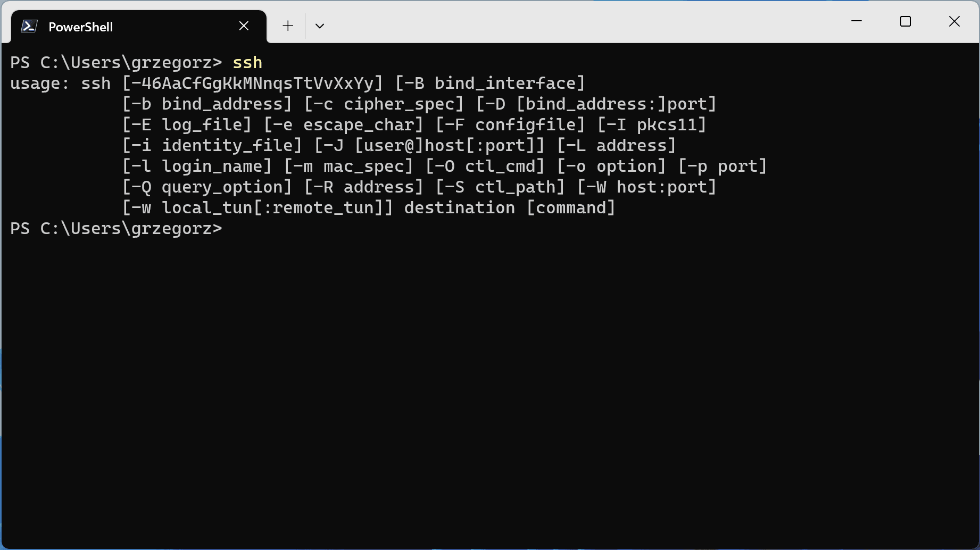
Task: Click the yellow ssh command text
Action: tap(246, 62)
